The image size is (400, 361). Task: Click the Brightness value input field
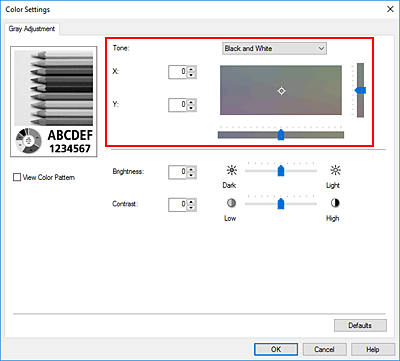(177, 172)
